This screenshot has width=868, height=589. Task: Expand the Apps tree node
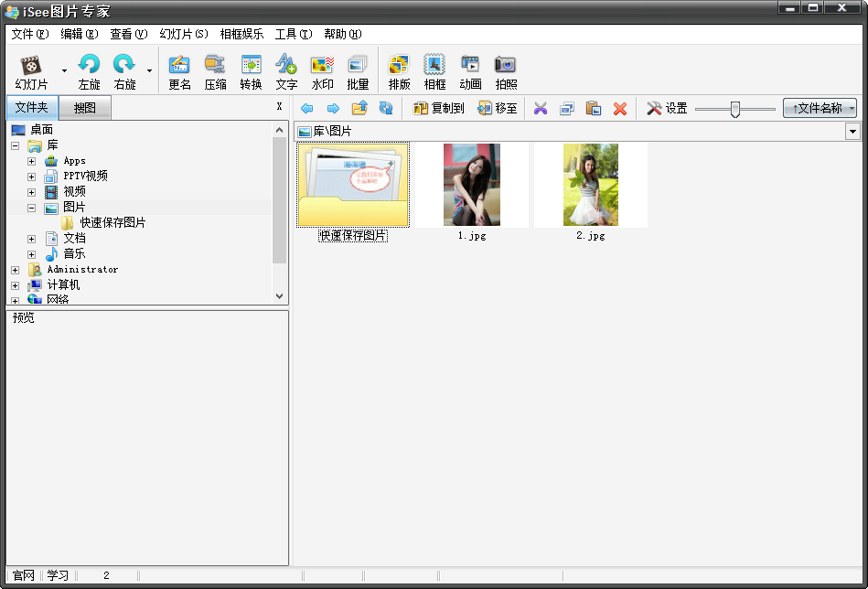pos(31,162)
